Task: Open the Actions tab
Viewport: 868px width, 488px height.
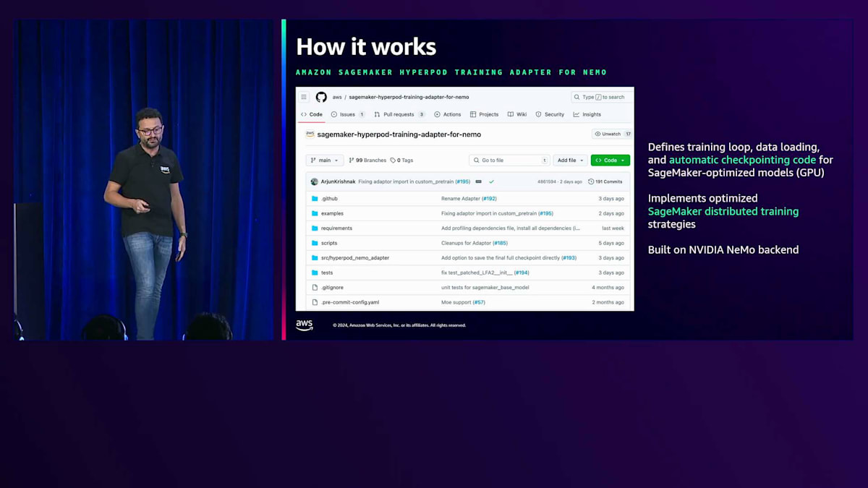Action: coord(448,114)
